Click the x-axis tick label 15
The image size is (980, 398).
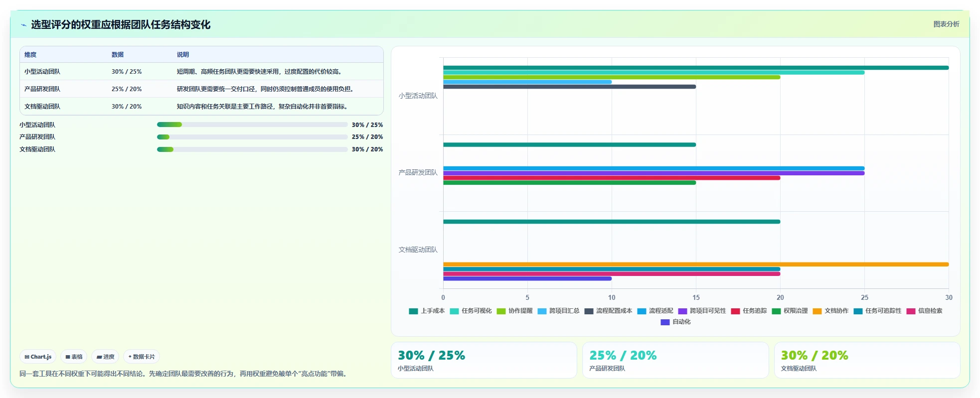click(x=696, y=297)
